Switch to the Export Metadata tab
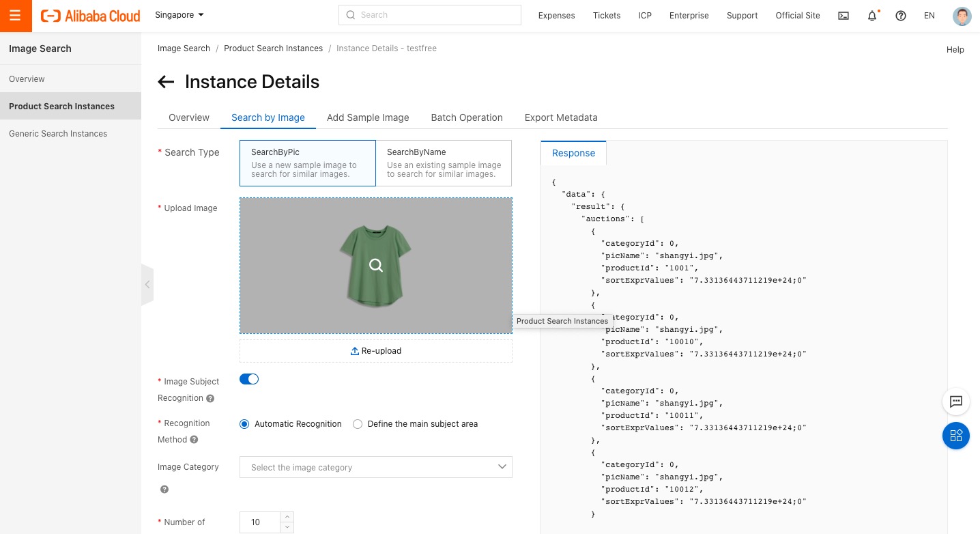Image resolution: width=980 pixels, height=534 pixels. pos(561,117)
